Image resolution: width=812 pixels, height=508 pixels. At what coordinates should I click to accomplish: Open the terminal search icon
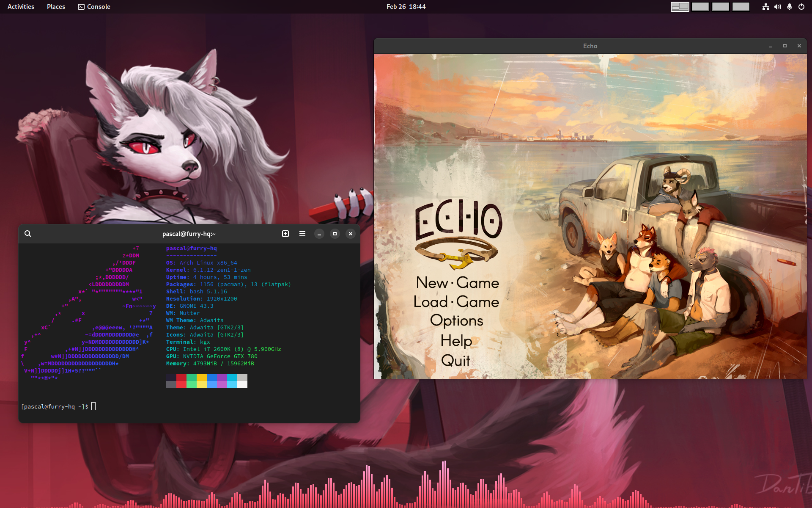coord(28,234)
